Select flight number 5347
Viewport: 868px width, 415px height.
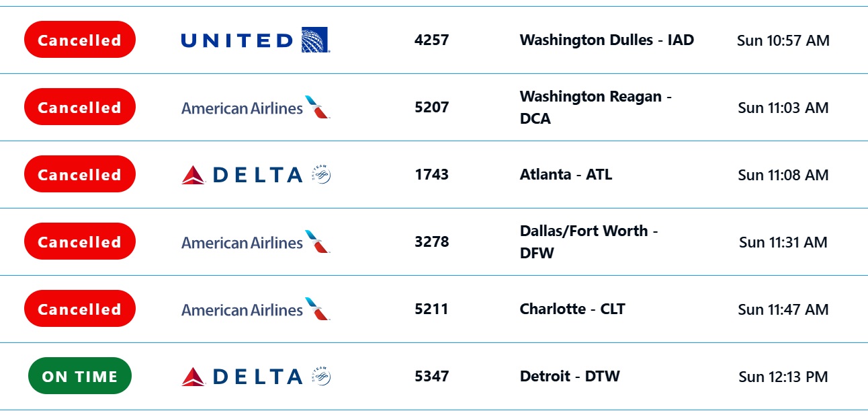pyautogui.click(x=431, y=377)
